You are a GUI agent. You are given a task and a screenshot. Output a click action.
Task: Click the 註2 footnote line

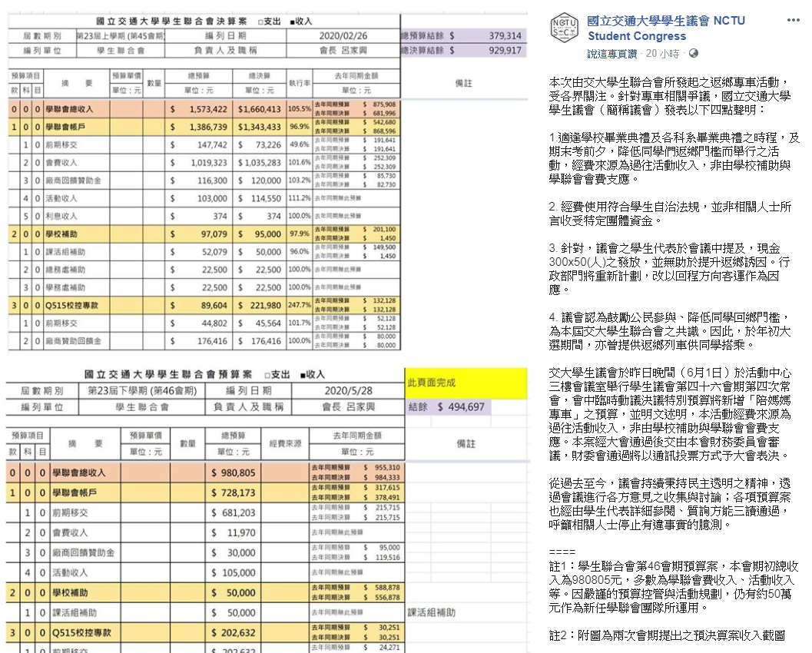tap(667, 635)
